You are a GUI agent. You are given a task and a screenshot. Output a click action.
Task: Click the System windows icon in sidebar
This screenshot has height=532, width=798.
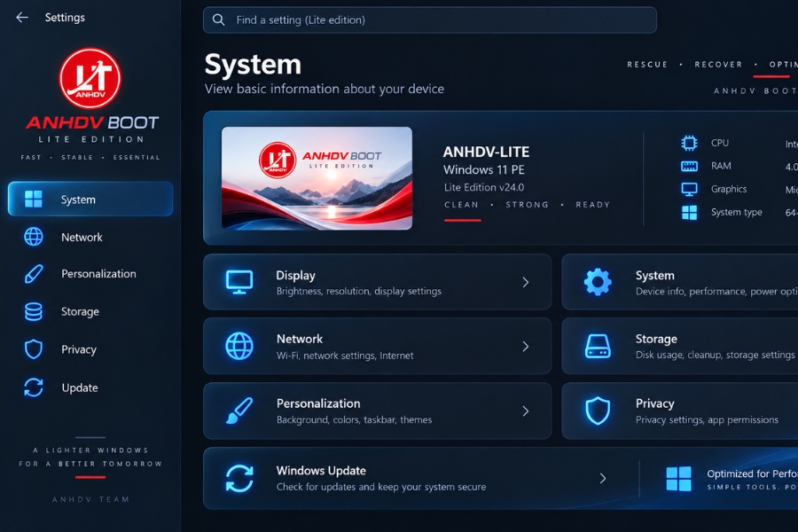click(34, 199)
